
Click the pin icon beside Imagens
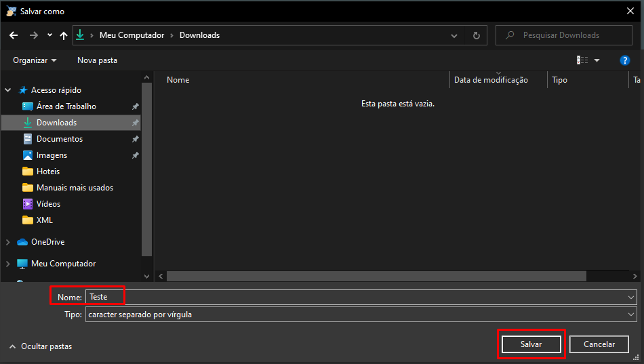point(135,155)
